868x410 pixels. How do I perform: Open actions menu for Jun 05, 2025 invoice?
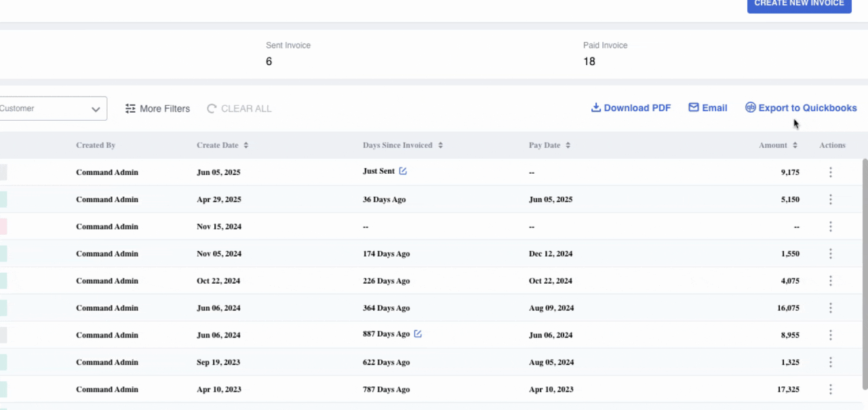pos(831,172)
